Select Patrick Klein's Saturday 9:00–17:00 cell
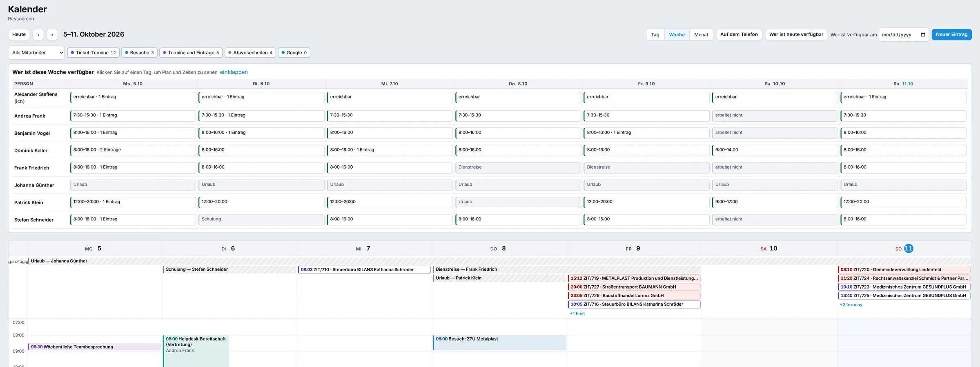This screenshot has height=367, width=980. coord(775,202)
